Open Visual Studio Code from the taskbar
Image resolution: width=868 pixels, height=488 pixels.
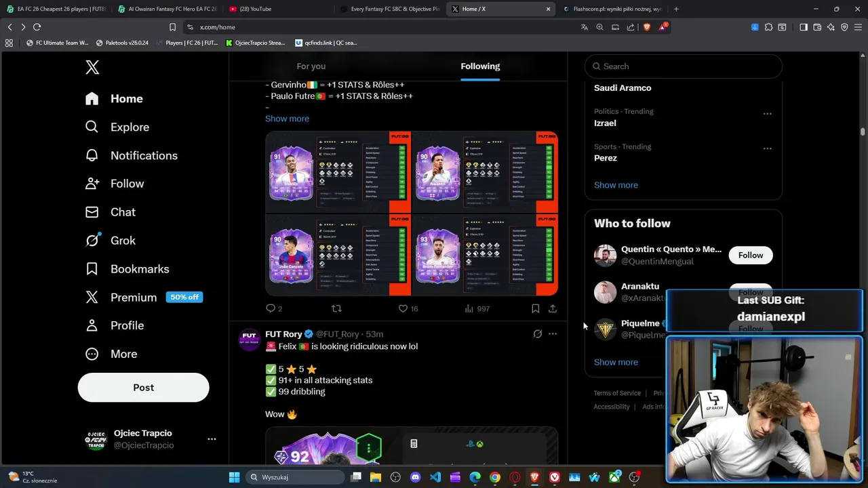tap(435, 477)
